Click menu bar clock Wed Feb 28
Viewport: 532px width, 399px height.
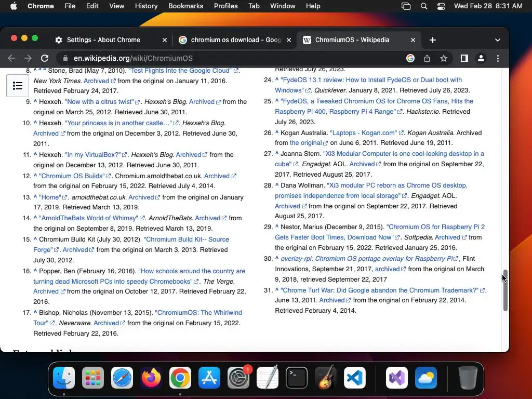488,6
